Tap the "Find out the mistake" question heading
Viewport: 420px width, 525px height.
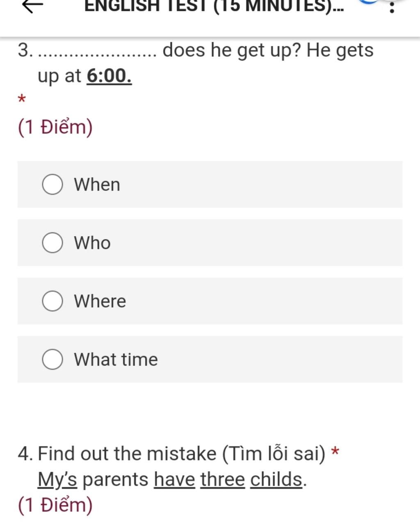coord(127,454)
